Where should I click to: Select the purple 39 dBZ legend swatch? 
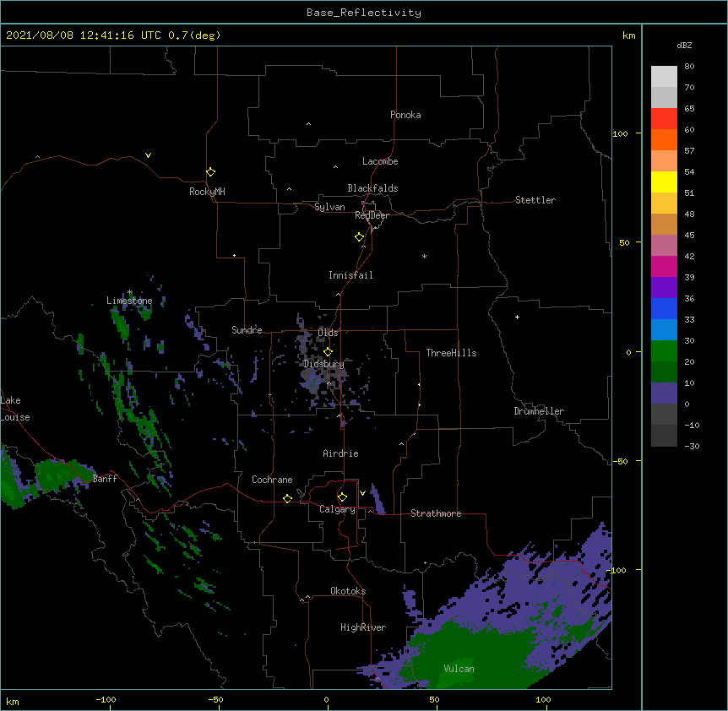click(x=664, y=287)
